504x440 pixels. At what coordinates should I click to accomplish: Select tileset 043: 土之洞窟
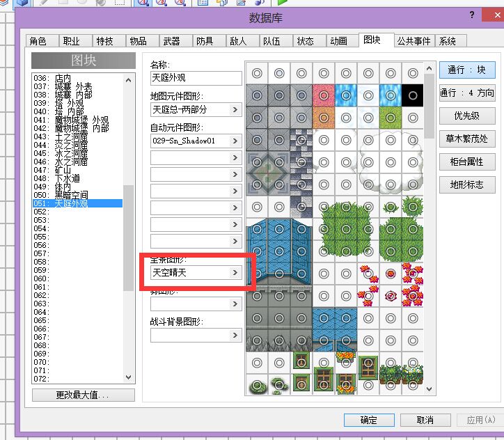(77, 136)
